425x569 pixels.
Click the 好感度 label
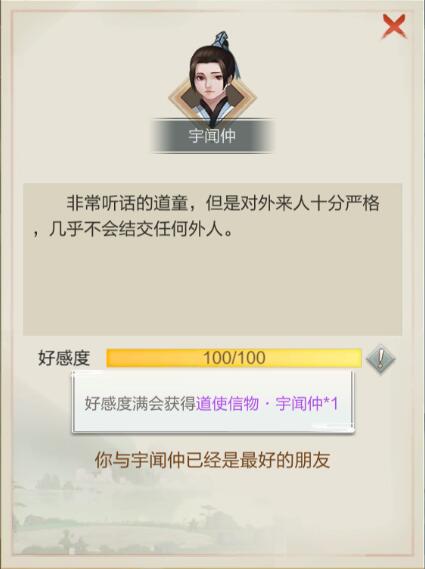click(64, 358)
